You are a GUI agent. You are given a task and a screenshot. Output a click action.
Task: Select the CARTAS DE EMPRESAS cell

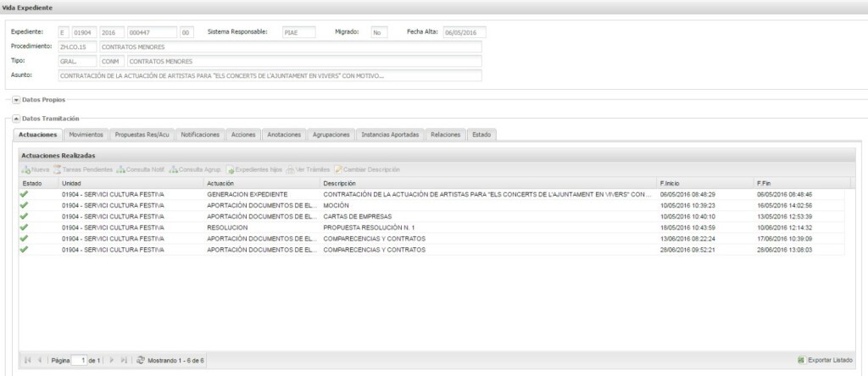tap(487, 217)
